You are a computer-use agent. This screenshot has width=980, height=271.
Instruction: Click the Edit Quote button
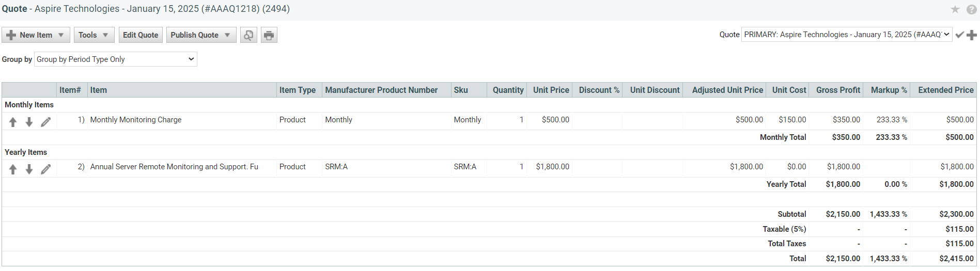pos(141,35)
